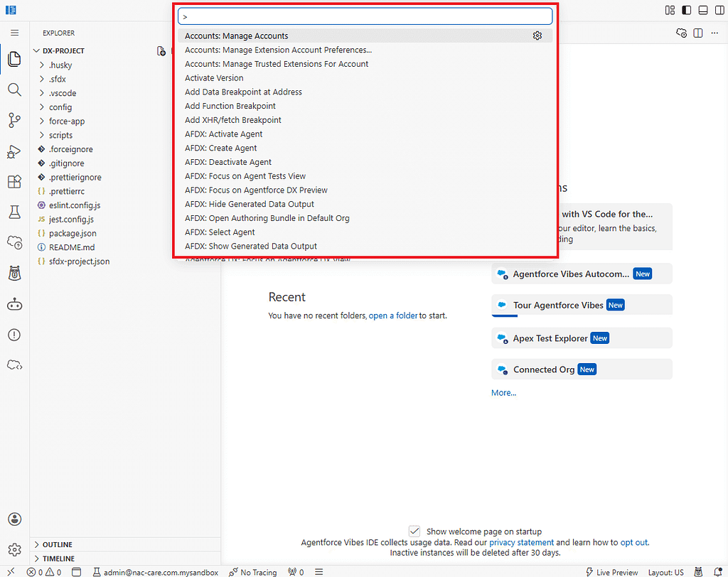This screenshot has height=577, width=728.
Task: Open the Manage gear icon in activity bar
Action: tap(14, 549)
